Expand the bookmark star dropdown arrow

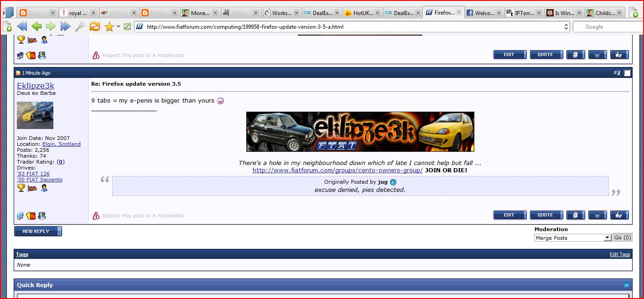pos(119,26)
